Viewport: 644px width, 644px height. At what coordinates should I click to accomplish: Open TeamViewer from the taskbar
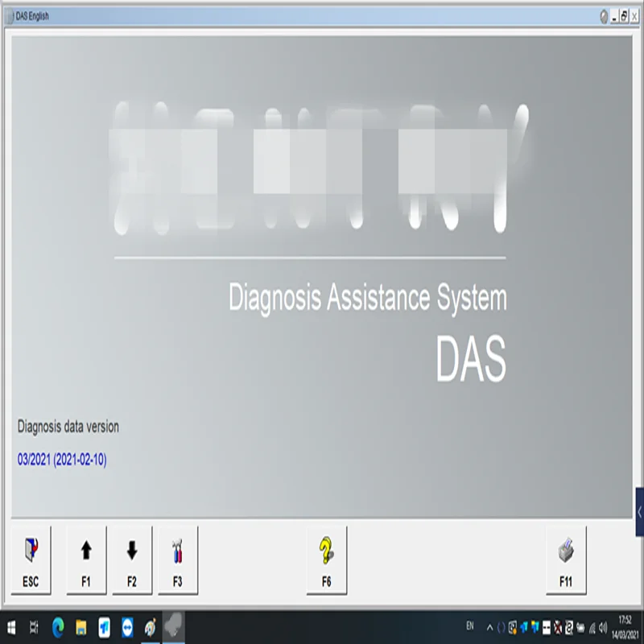click(127, 628)
